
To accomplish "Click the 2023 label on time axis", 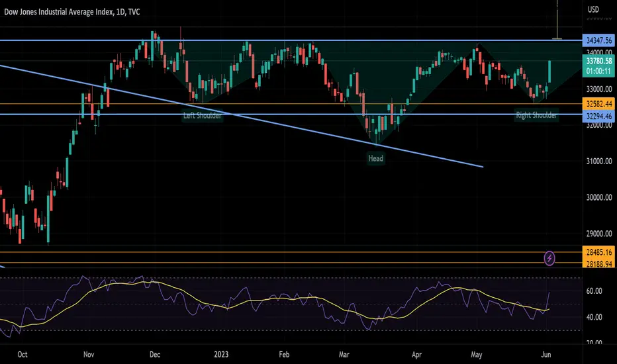I will tap(221, 354).
